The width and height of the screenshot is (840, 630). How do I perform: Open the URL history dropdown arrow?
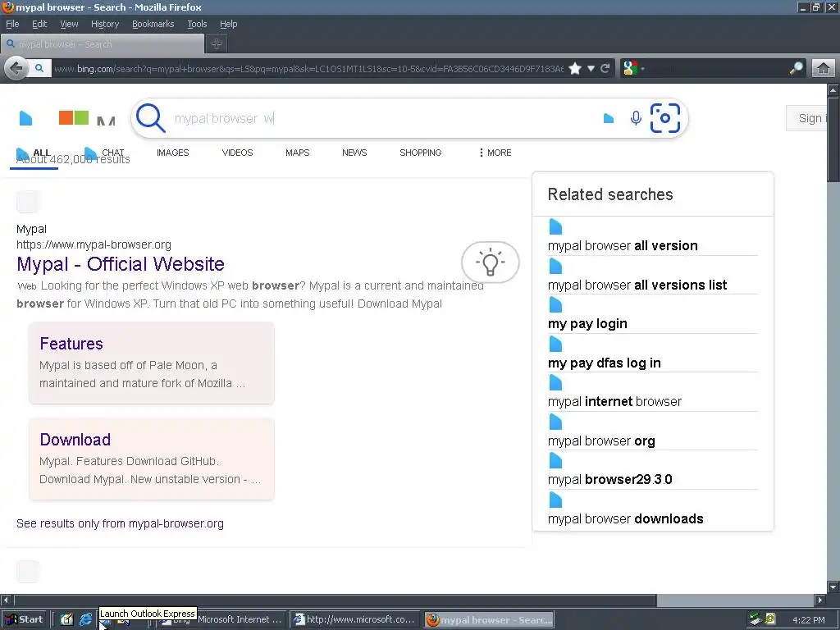[591, 69]
